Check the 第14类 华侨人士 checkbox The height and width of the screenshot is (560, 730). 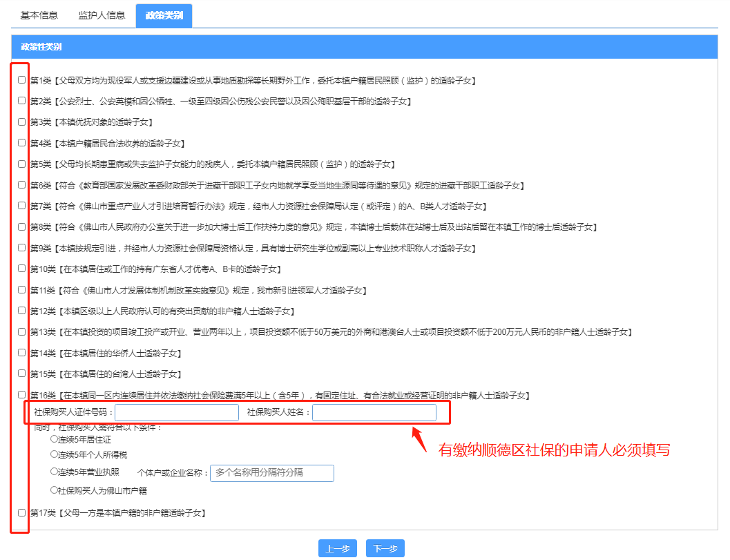tap(22, 353)
